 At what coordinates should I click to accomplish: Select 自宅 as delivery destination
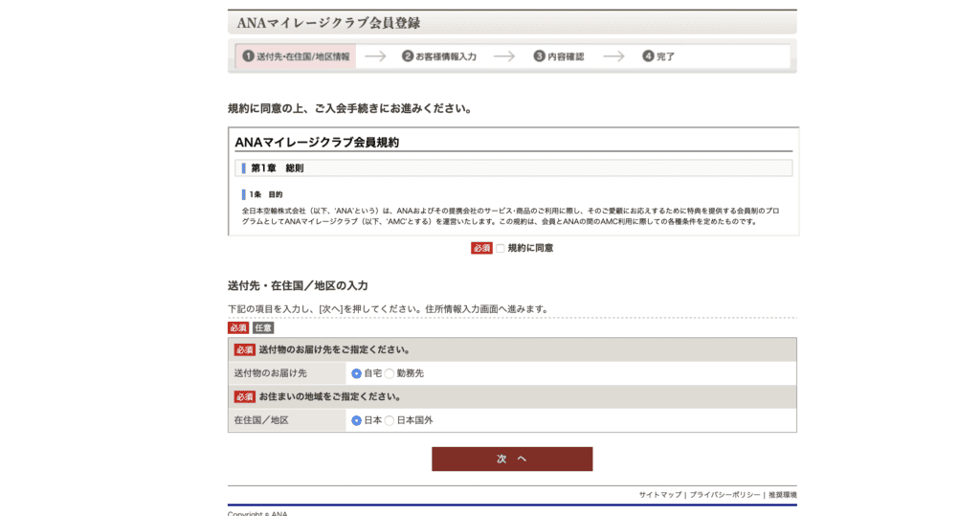[357, 373]
